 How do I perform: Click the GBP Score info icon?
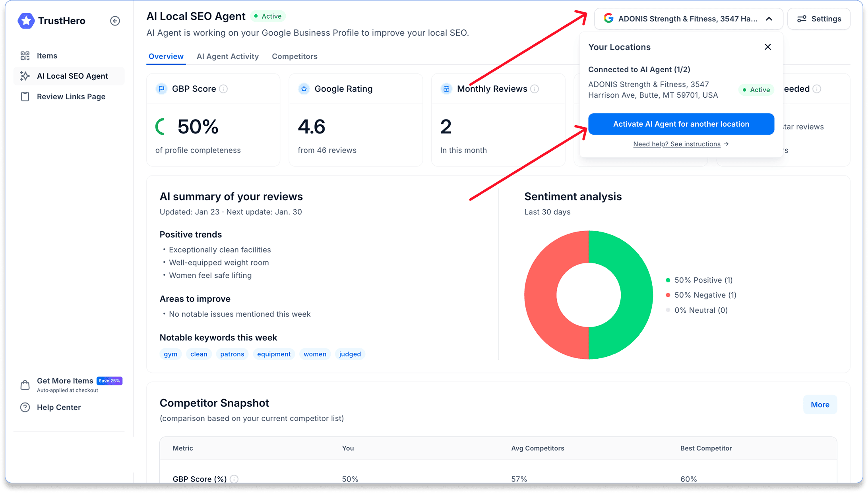click(224, 89)
